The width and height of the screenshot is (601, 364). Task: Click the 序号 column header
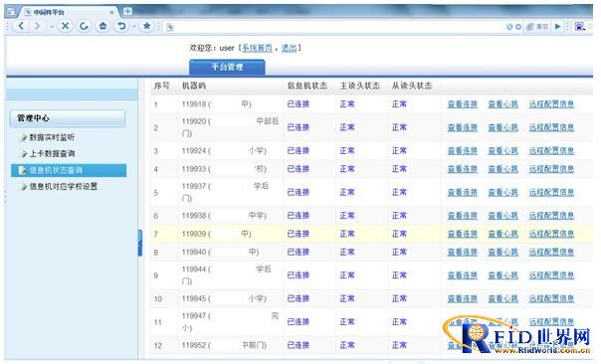(x=162, y=86)
